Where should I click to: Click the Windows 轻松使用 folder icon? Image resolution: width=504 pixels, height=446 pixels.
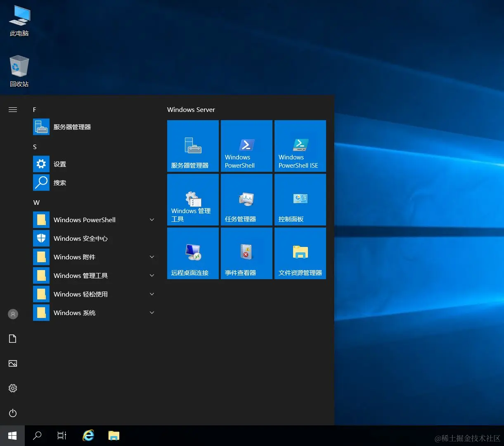click(41, 294)
